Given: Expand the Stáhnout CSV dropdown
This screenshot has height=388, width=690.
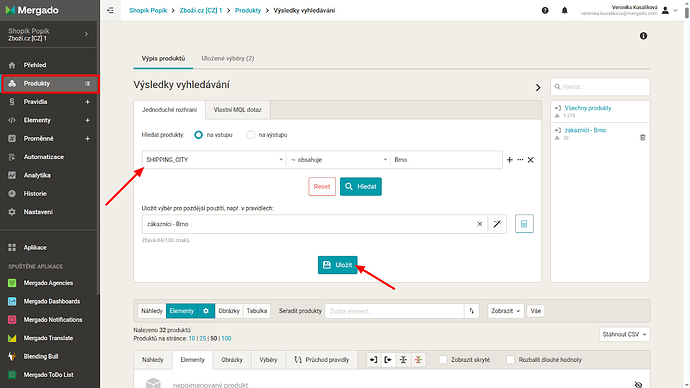Looking at the screenshot, I should (624, 334).
